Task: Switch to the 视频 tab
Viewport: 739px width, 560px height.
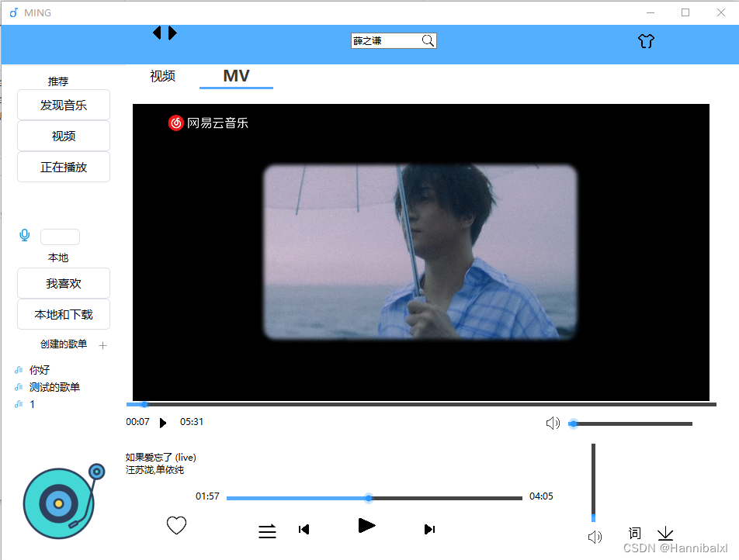Action: click(162, 76)
